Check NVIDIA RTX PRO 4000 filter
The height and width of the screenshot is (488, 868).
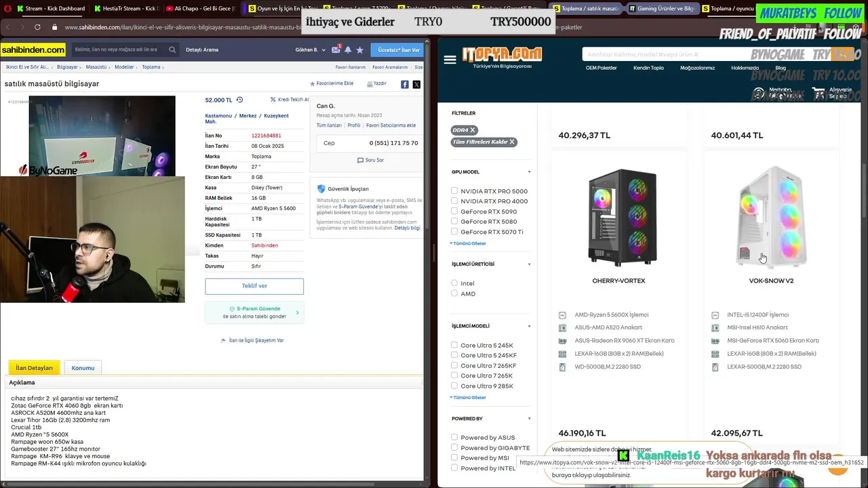(454, 201)
